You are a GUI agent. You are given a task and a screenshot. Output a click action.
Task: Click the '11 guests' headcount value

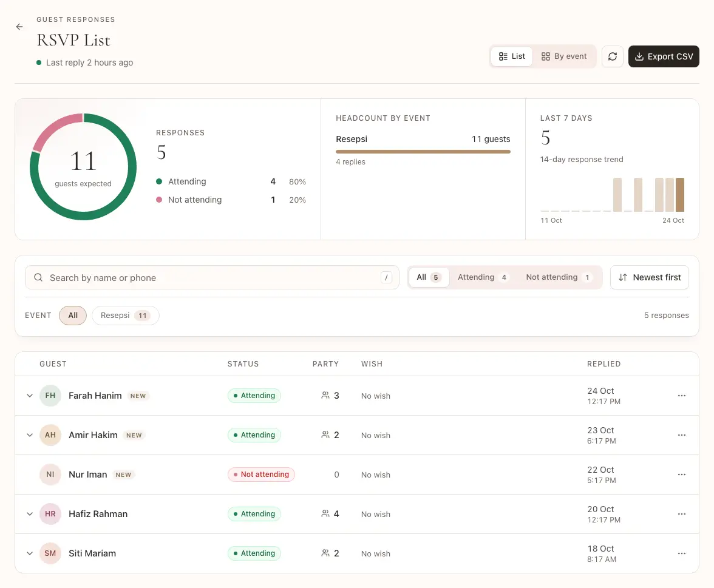tap(491, 140)
